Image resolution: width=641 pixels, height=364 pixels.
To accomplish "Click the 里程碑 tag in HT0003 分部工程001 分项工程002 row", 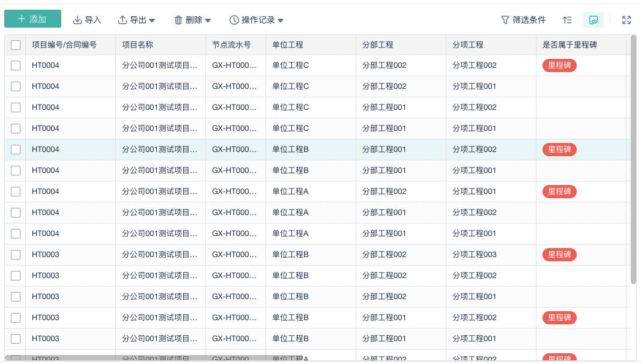I will (x=559, y=317).
